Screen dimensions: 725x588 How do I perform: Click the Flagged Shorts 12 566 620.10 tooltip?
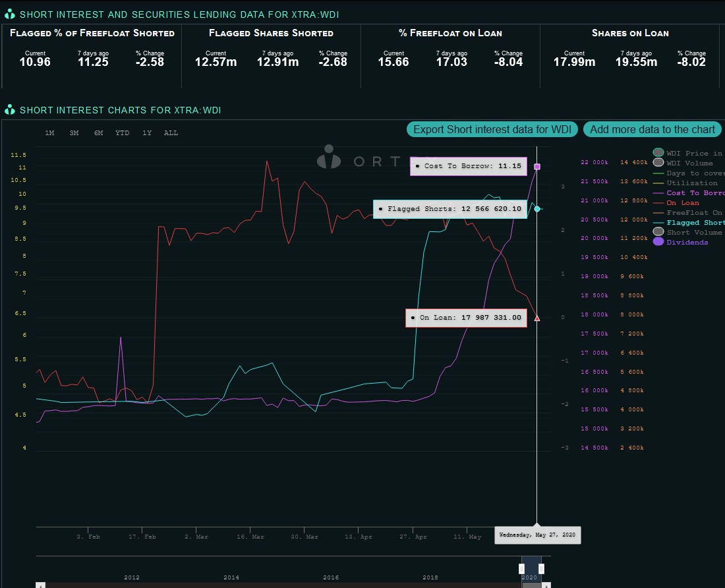(450, 209)
